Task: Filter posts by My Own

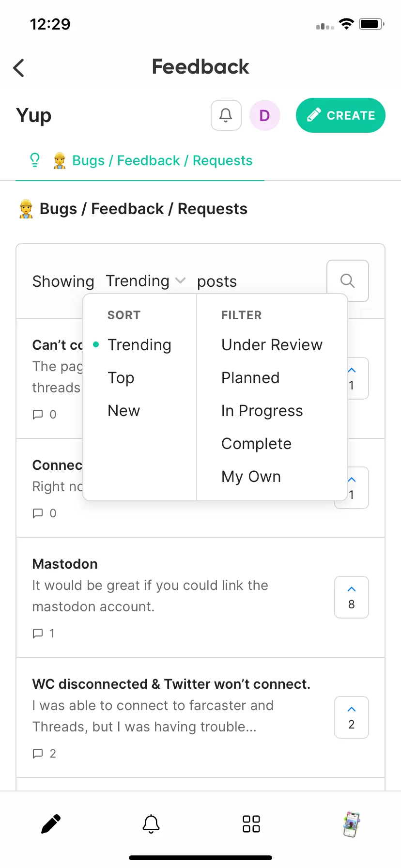Action: 251,477
